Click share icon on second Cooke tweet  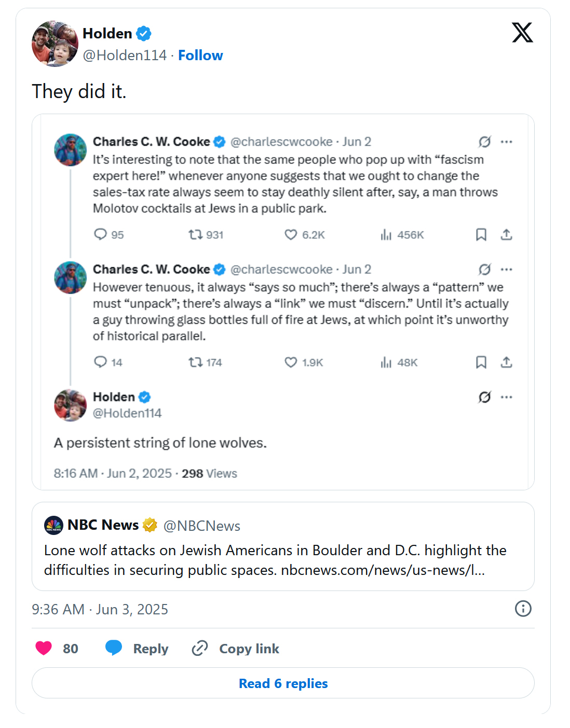(x=507, y=362)
